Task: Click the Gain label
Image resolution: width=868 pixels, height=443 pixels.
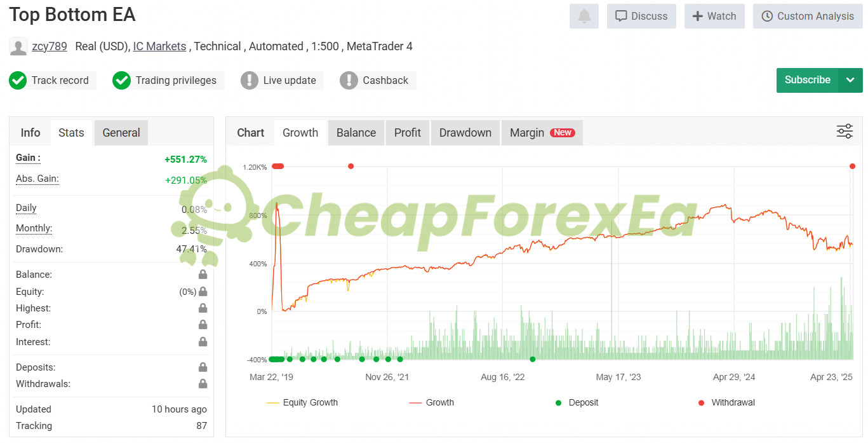Action: click(x=28, y=158)
